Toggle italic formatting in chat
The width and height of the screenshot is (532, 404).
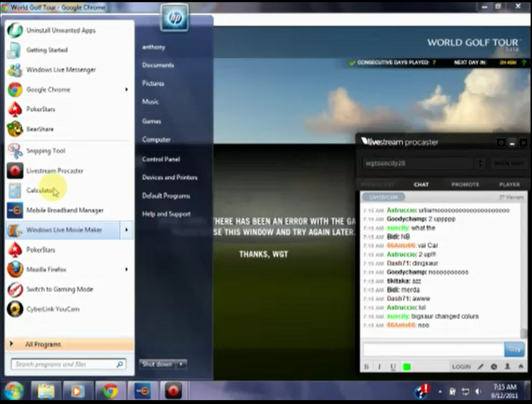point(379,367)
